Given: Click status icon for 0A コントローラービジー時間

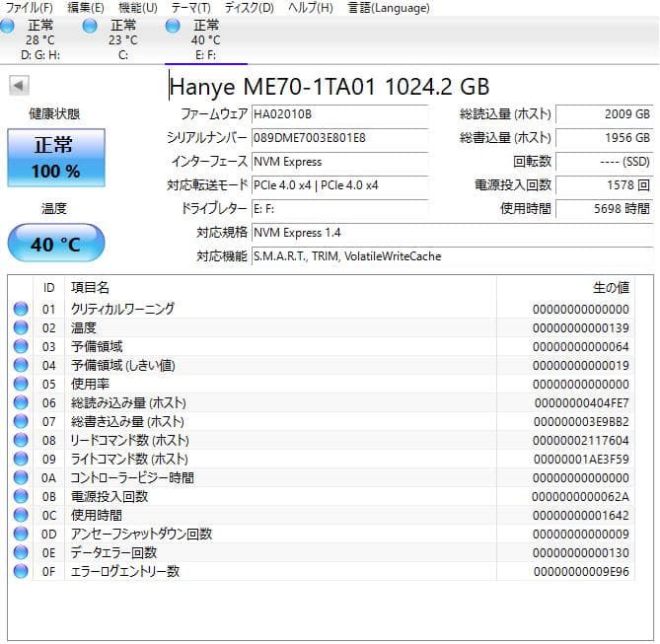Looking at the screenshot, I should click(x=21, y=477).
